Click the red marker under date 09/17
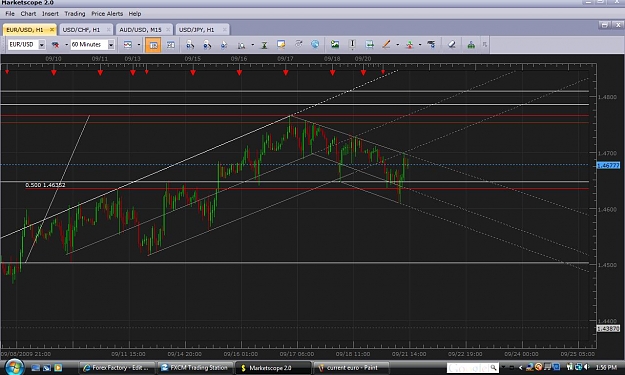625x375 pixels. [285, 73]
